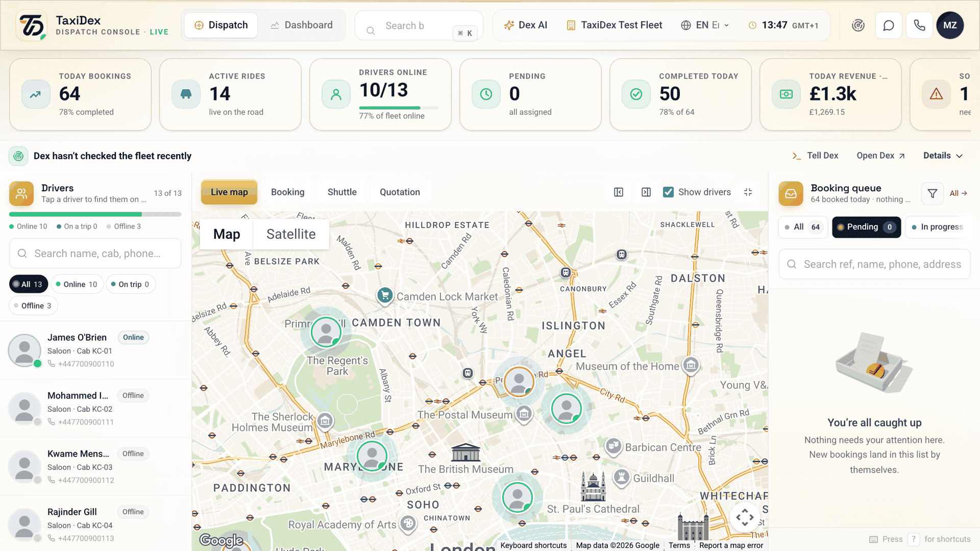Click Dex fleet status icon

pyautogui.click(x=18, y=156)
